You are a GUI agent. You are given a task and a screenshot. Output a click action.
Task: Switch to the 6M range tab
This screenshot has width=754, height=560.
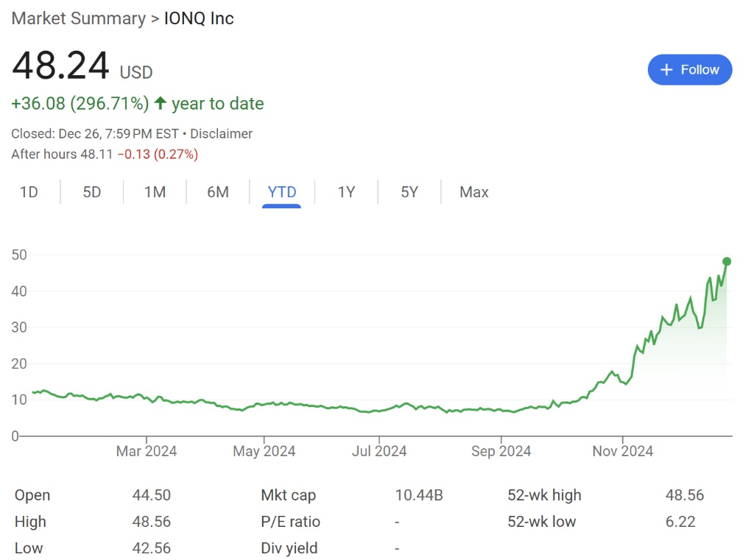click(x=218, y=192)
